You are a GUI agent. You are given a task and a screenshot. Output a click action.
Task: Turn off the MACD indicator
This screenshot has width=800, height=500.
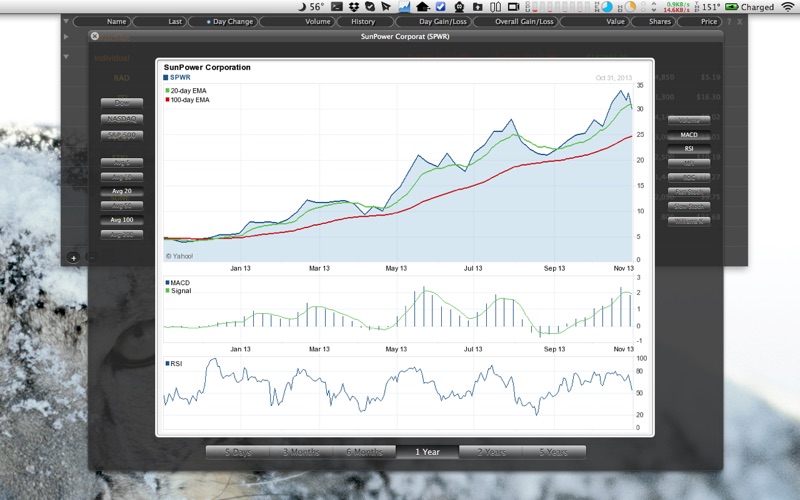(689, 135)
